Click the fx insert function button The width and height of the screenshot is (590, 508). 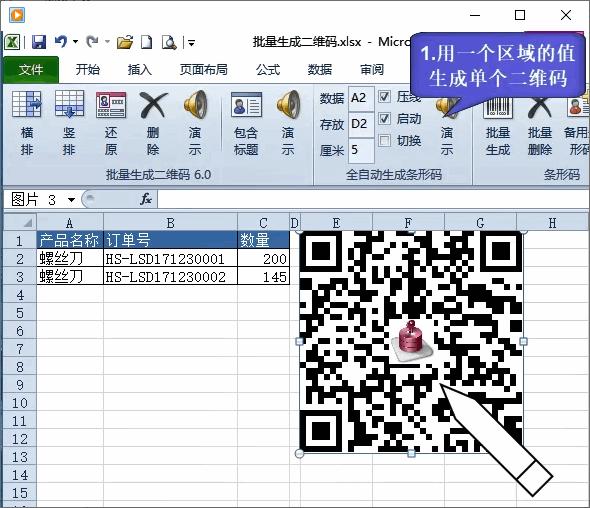(146, 199)
